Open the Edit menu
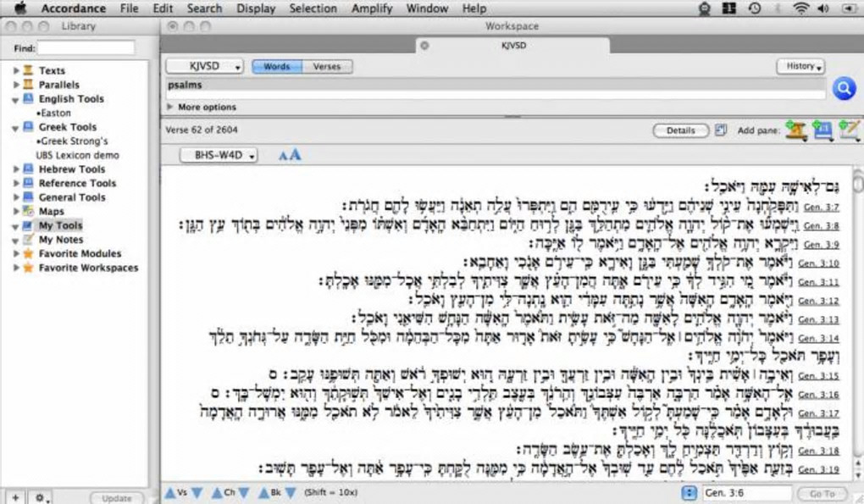864x504 pixels. [163, 8]
